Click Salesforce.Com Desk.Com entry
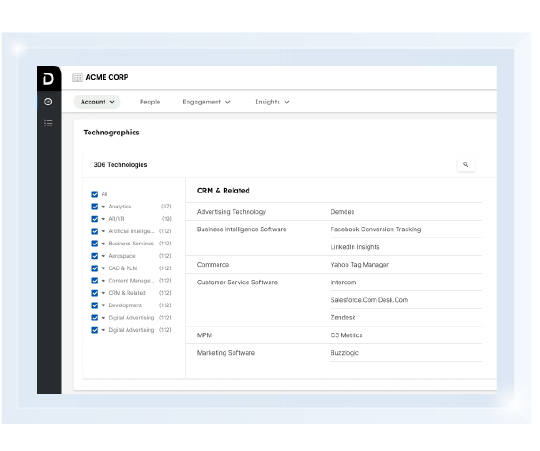 pyautogui.click(x=369, y=300)
